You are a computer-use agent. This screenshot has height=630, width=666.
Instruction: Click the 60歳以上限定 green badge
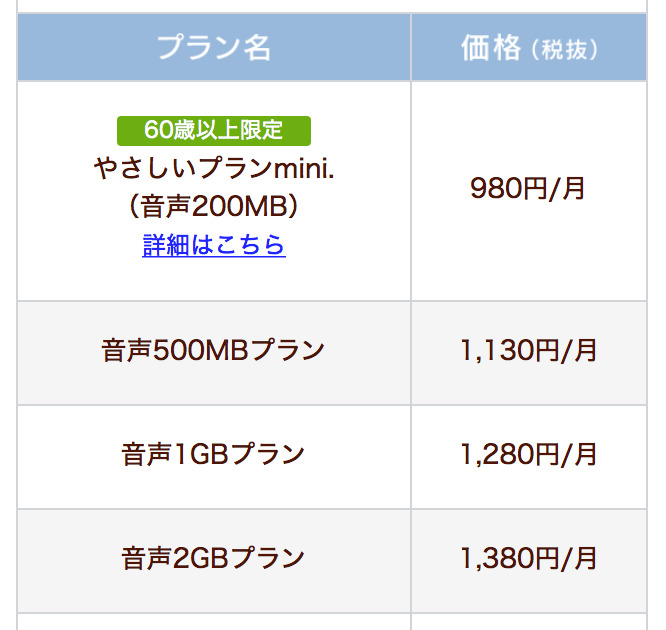(214, 130)
